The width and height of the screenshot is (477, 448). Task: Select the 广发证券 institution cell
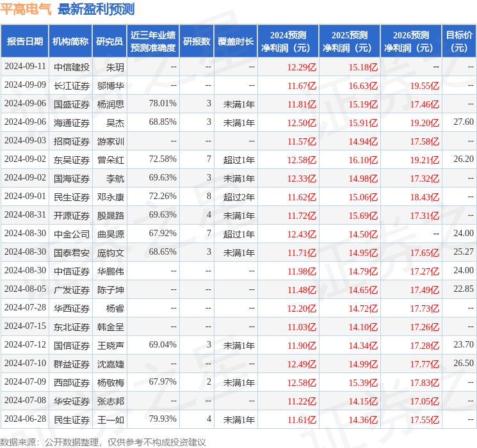pos(72,290)
